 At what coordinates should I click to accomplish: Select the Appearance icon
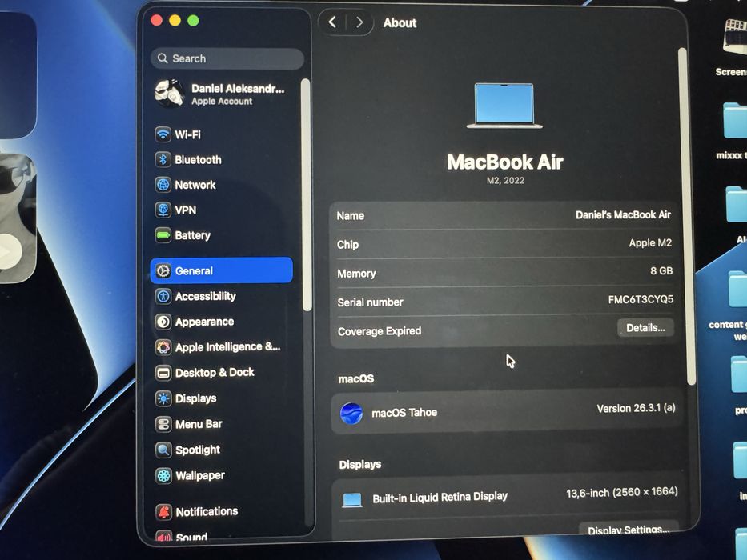click(163, 322)
